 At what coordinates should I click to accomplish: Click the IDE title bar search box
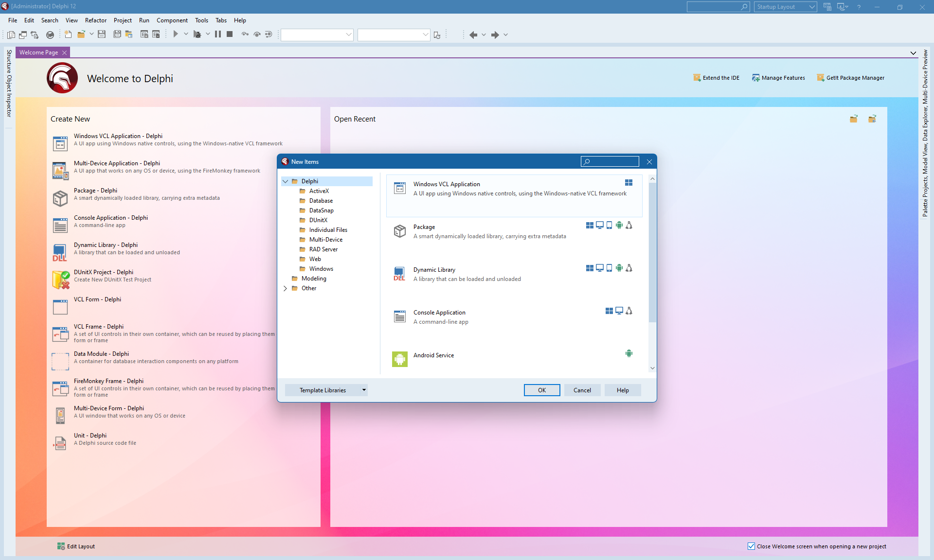tap(718, 7)
